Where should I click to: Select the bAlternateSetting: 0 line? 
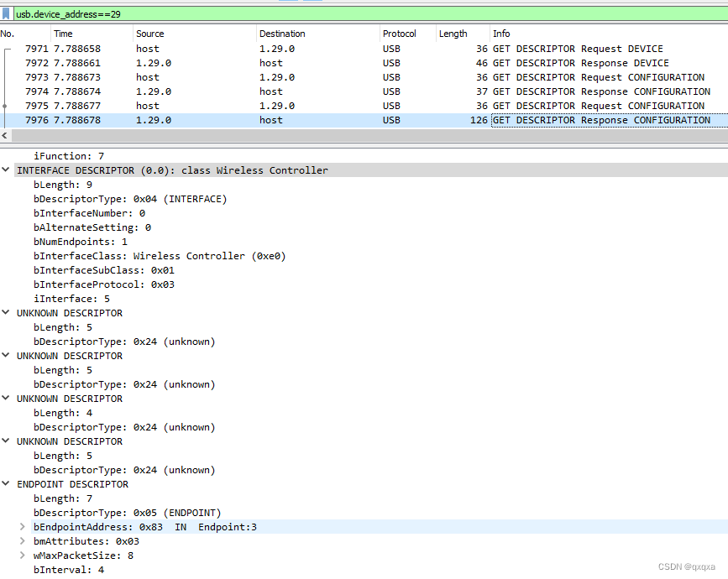coord(92,227)
